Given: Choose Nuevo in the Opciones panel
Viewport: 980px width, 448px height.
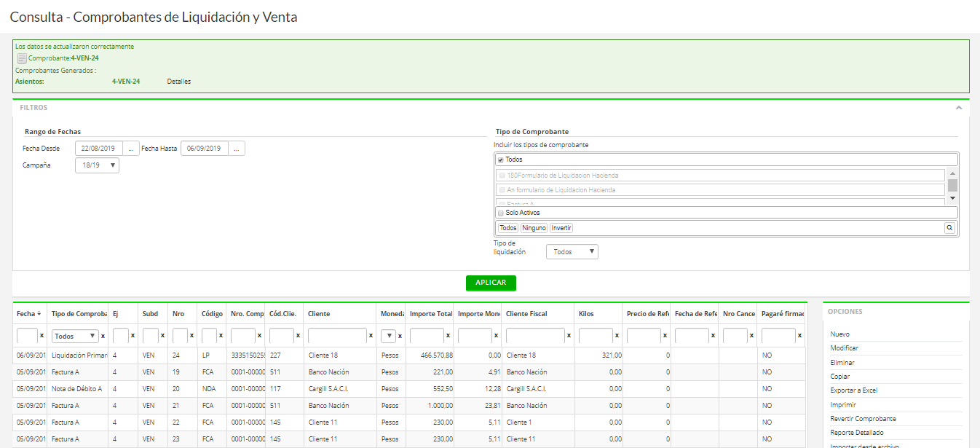Looking at the screenshot, I should [x=839, y=334].
